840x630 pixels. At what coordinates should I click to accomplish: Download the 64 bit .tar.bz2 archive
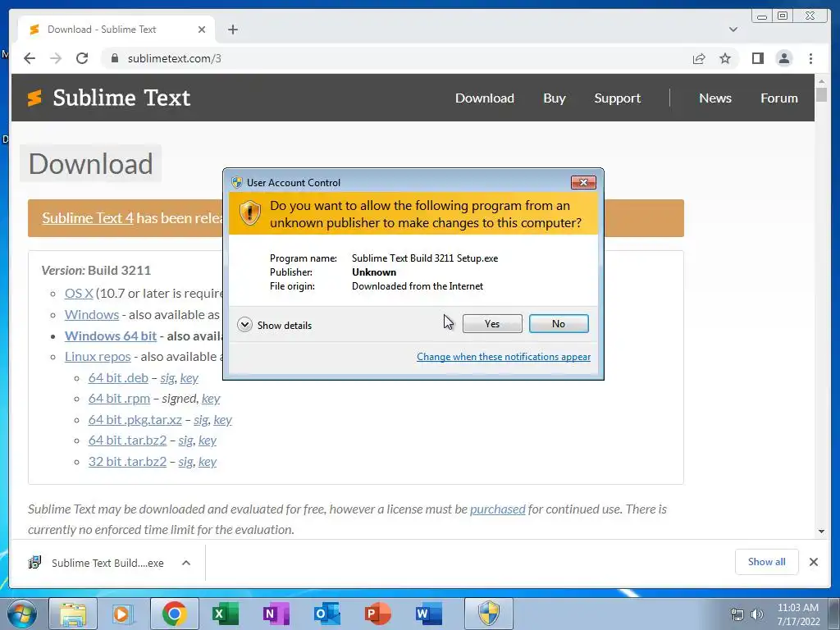coord(127,441)
